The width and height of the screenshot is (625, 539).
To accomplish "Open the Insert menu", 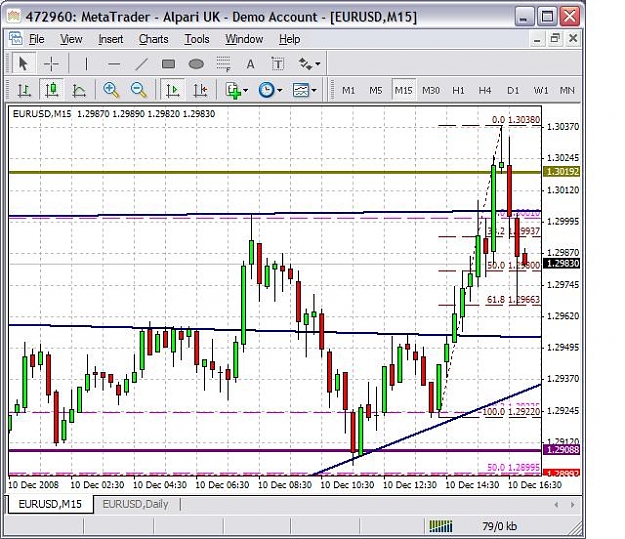I will [110, 39].
